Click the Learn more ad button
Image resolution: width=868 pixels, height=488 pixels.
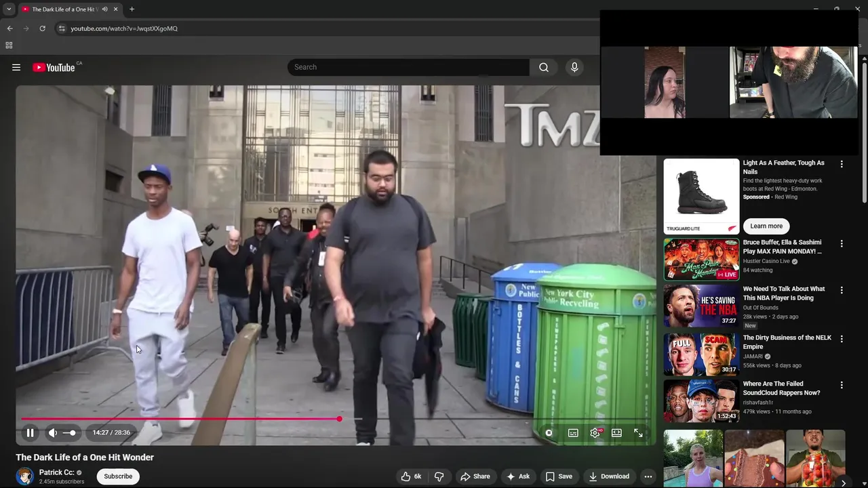[766, 226]
